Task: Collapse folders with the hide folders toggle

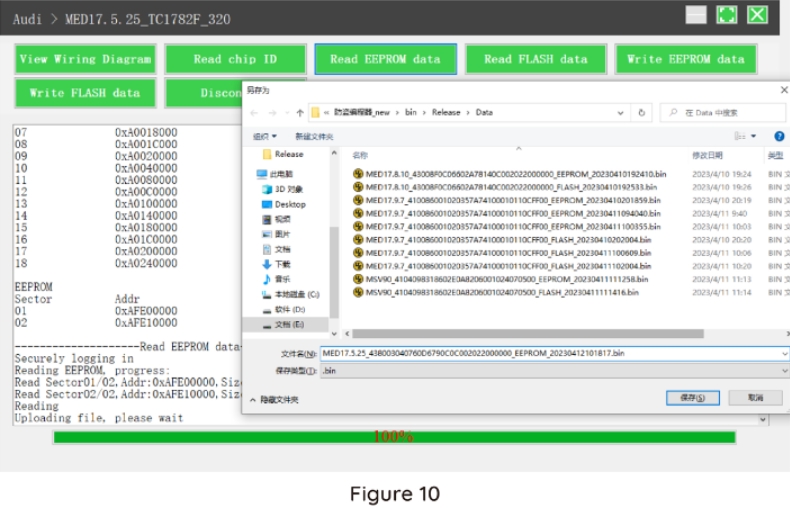Action: point(274,400)
